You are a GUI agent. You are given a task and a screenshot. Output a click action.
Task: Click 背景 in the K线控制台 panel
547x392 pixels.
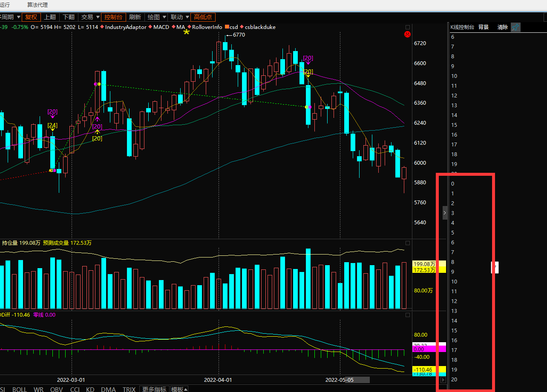click(x=484, y=27)
